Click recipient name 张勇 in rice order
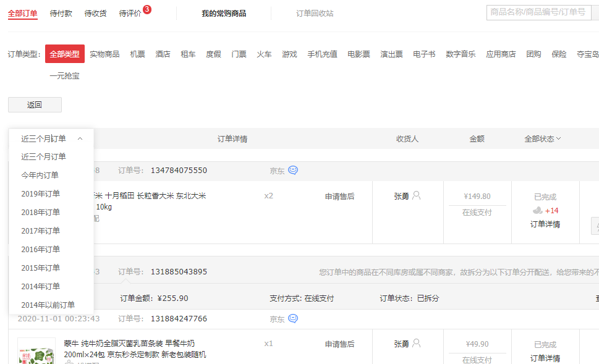 click(x=402, y=197)
